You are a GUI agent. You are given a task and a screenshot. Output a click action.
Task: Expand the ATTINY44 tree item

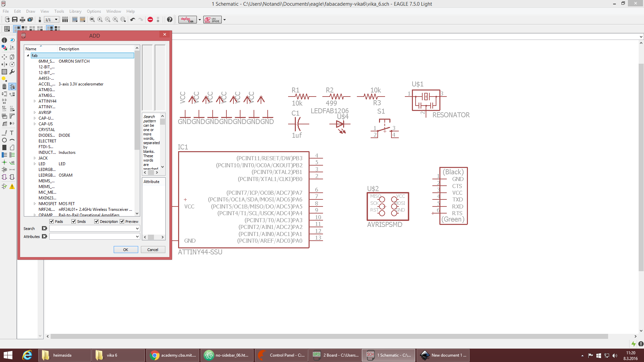[35, 101]
